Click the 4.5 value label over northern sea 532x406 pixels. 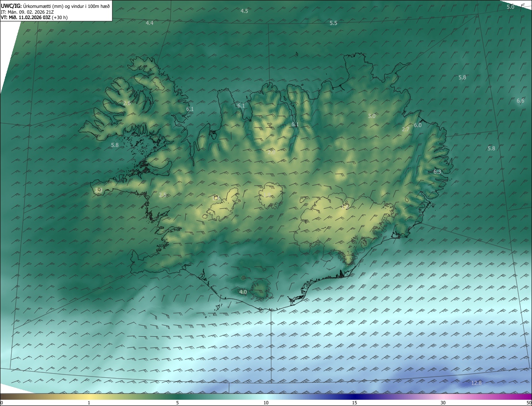[x=244, y=11]
